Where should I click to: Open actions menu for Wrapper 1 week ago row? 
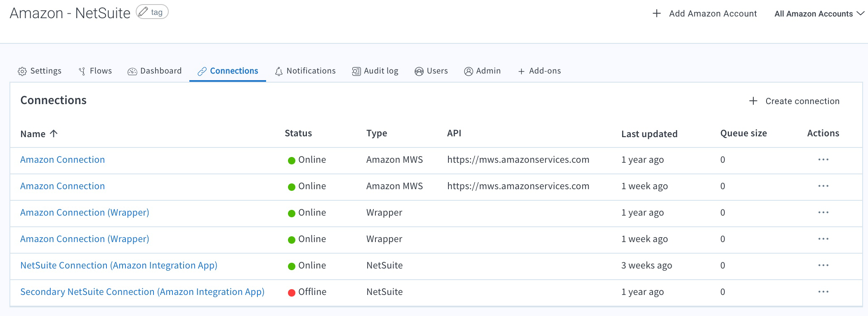[823, 239]
